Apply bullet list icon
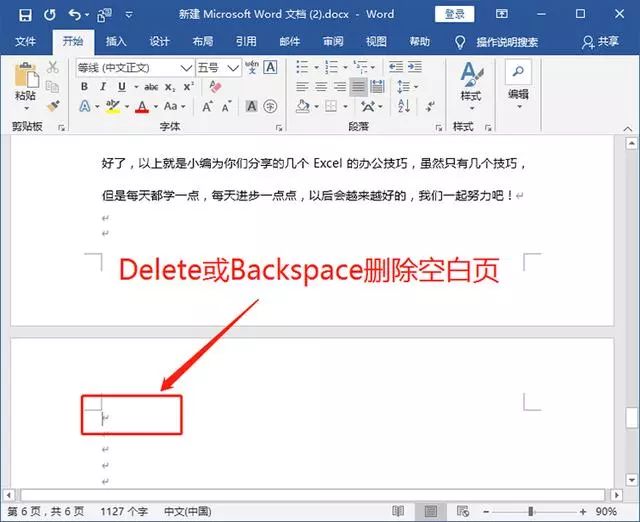640x522 pixels. pyautogui.click(x=302, y=67)
